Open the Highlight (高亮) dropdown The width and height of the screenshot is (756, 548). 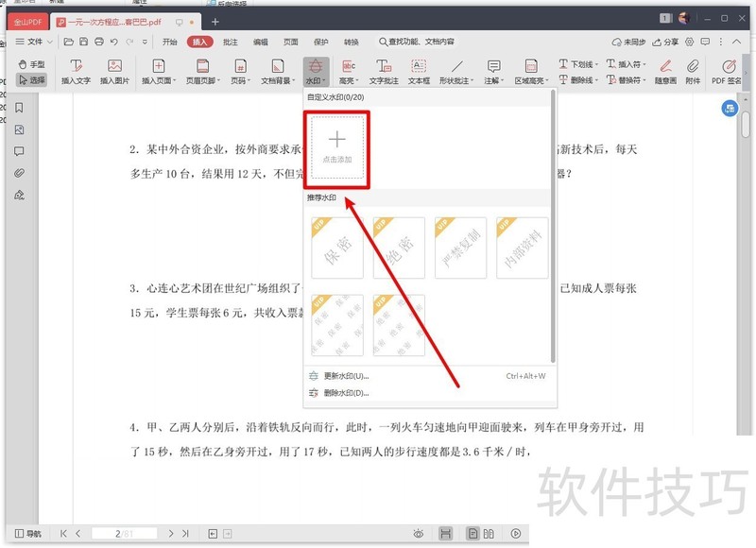coord(349,71)
